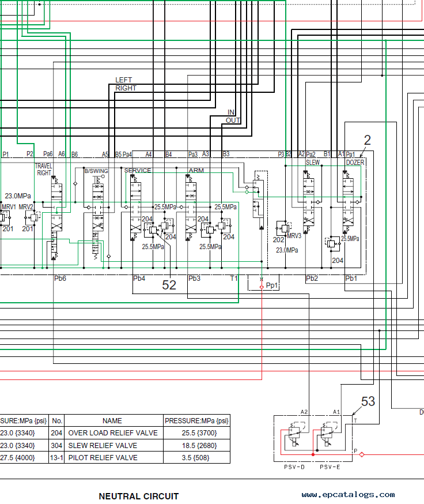Click the PSV-E solenoid valve symbol
Screen dimensions: 424x504
pos(327,435)
